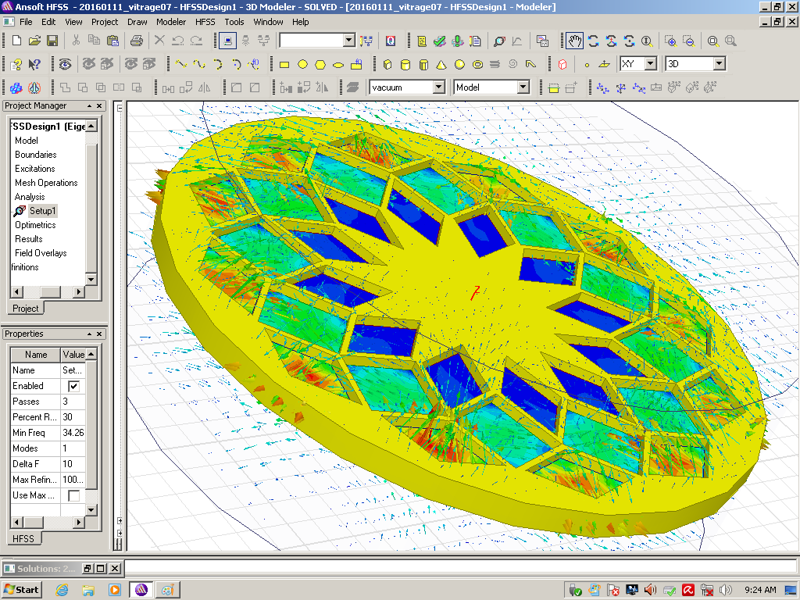Open the XY drawing plane dropdown

tap(650, 64)
